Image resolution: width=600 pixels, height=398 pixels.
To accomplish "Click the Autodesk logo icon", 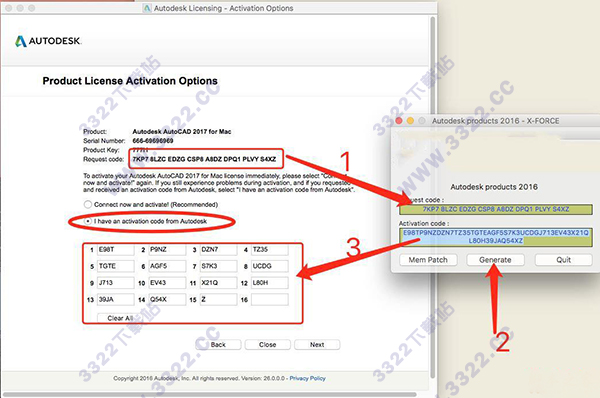I will pos(21,41).
